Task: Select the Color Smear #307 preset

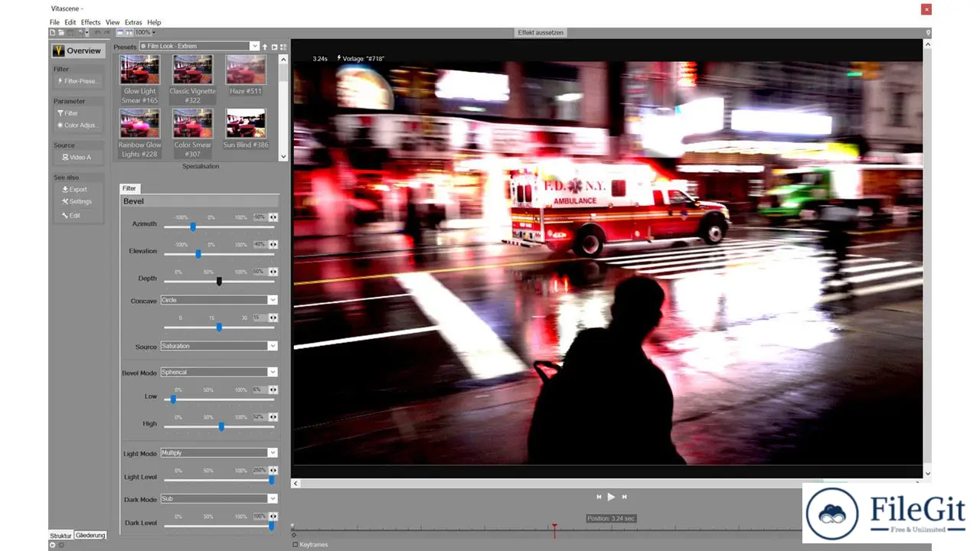Action: [193, 133]
